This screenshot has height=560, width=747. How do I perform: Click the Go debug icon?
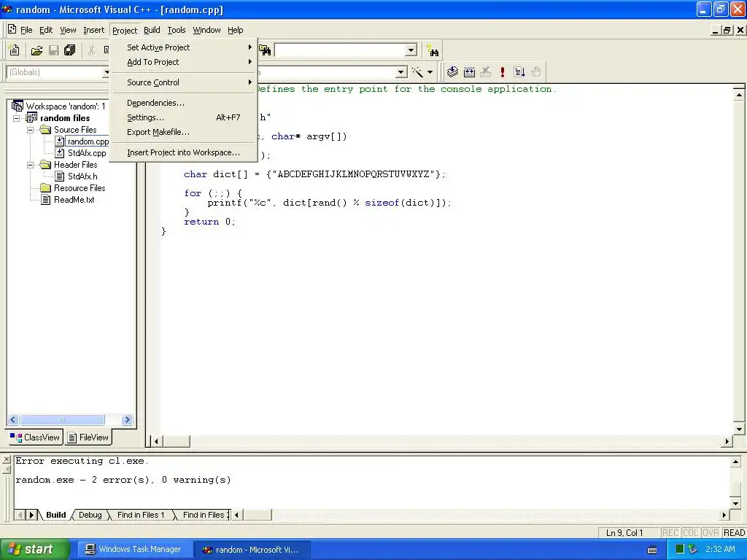point(519,72)
